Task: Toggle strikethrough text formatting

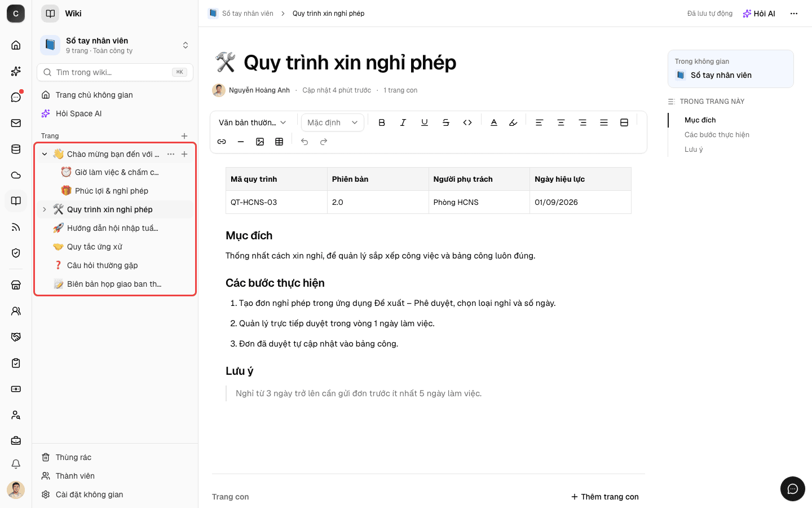Action: [446, 122]
